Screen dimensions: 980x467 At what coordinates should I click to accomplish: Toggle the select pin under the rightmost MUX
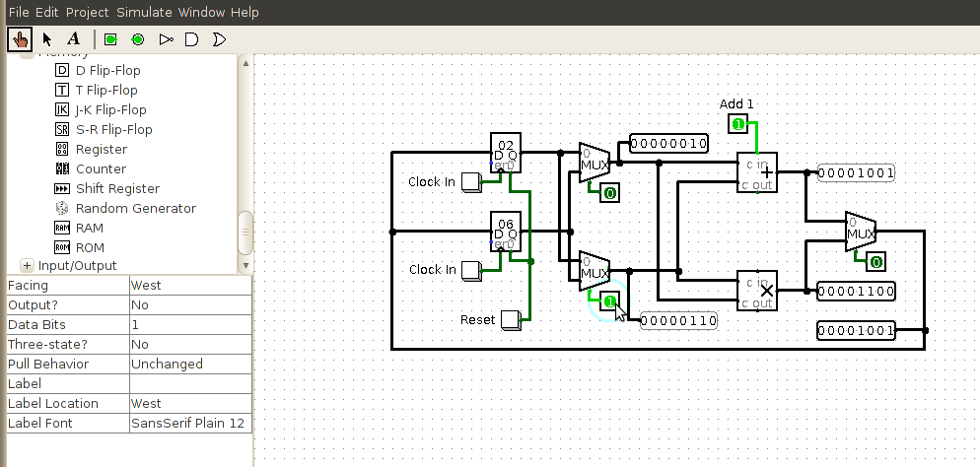pyautogui.click(x=875, y=261)
